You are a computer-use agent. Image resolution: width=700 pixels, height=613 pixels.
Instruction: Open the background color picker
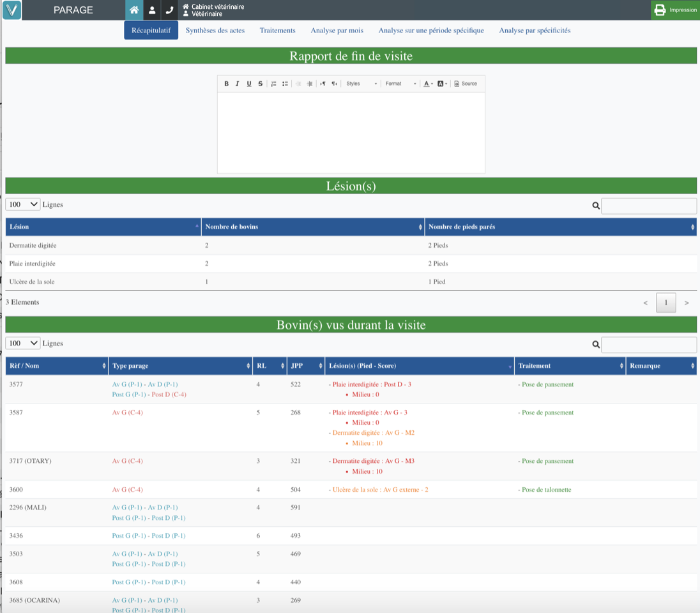pos(442,84)
